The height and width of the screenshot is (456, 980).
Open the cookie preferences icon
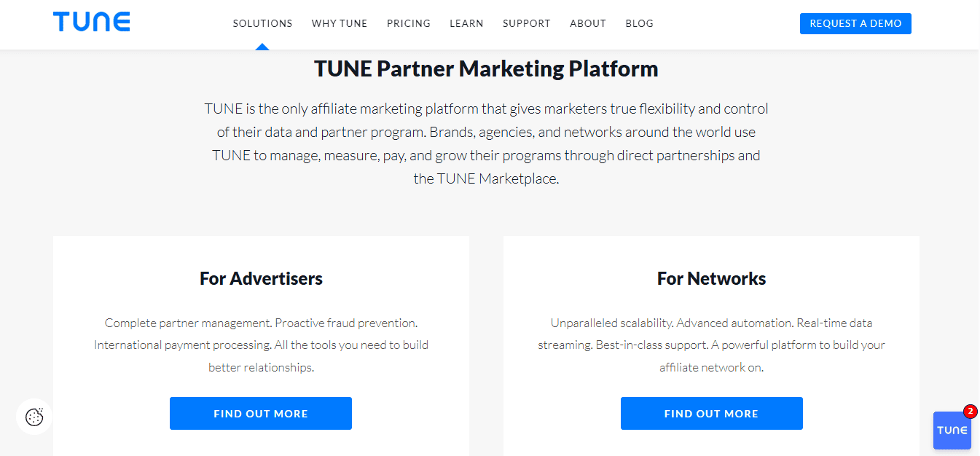click(34, 417)
